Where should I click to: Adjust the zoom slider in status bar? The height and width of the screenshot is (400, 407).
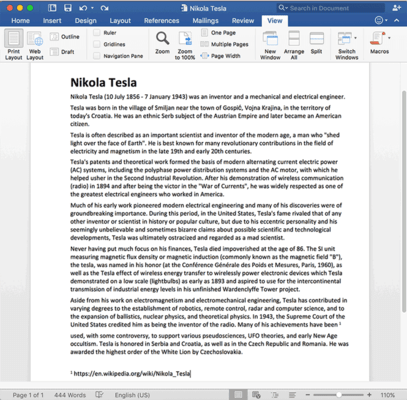(339, 395)
